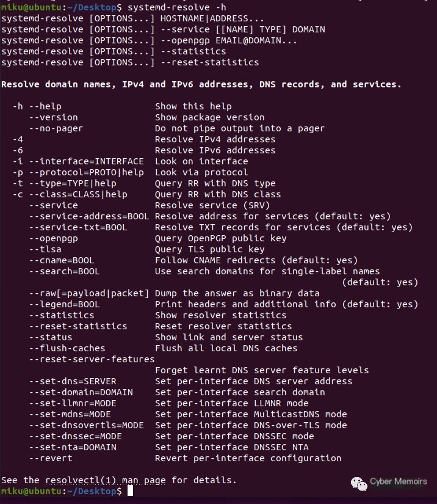Viewport: 437px width, 504px height.
Task: Click the --set-dnsovertls=MODE option
Action: tap(87, 425)
